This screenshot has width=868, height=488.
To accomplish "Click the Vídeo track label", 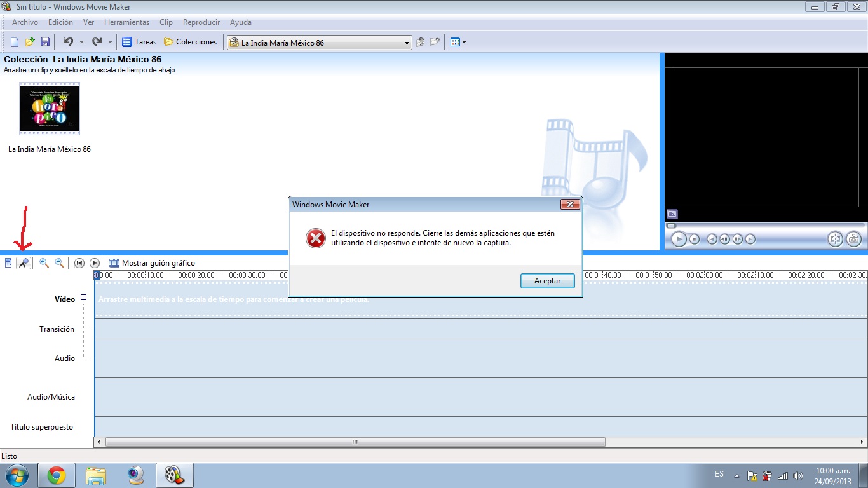I will (x=64, y=299).
